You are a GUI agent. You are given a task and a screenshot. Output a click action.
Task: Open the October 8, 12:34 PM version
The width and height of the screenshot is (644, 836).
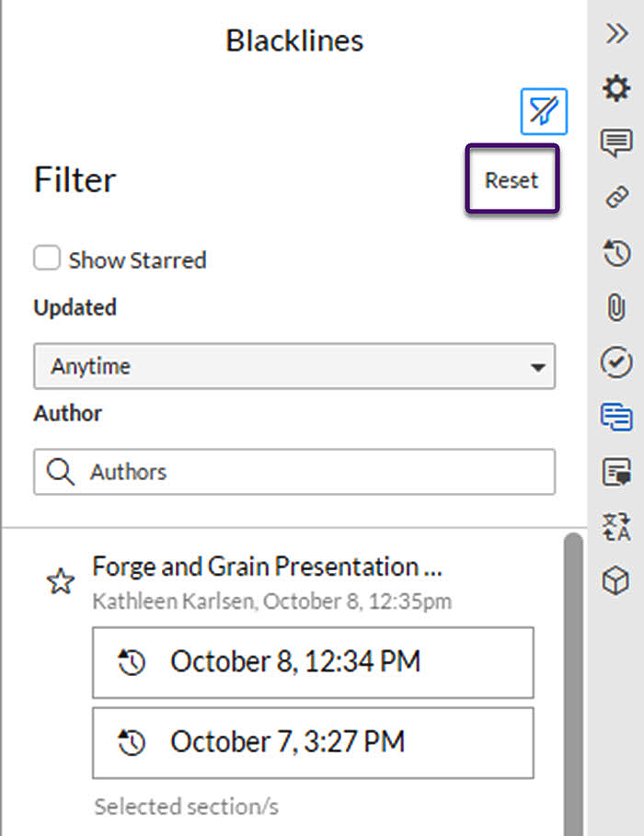click(x=313, y=663)
